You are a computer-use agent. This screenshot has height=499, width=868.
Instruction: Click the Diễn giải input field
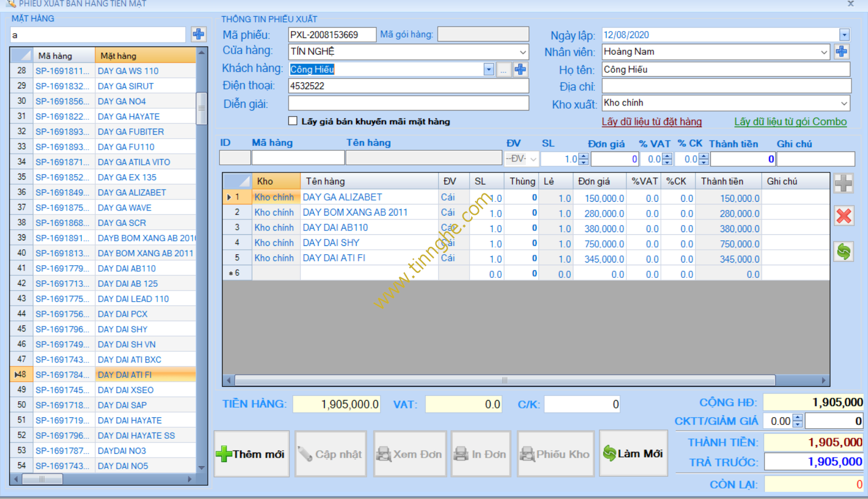[x=408, y=103]
